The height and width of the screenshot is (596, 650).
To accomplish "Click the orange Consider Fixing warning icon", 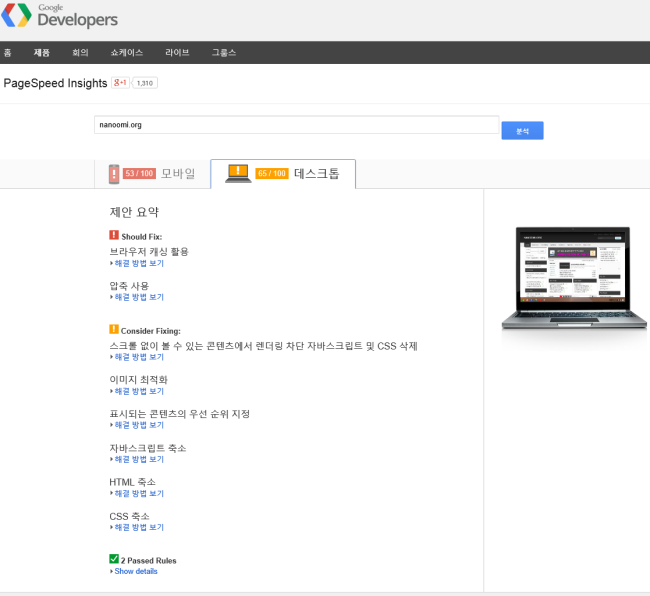I will point(114,329).
